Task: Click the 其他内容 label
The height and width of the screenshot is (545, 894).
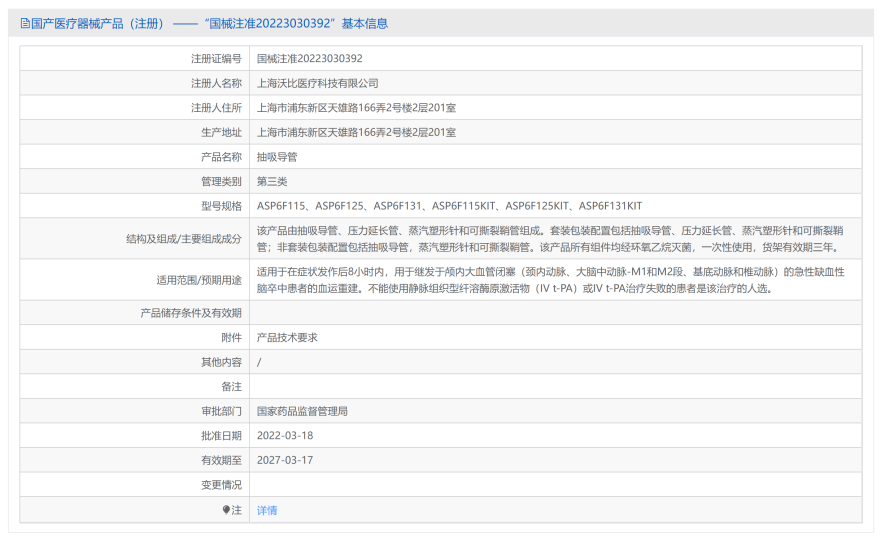Action: coord(221,362)
